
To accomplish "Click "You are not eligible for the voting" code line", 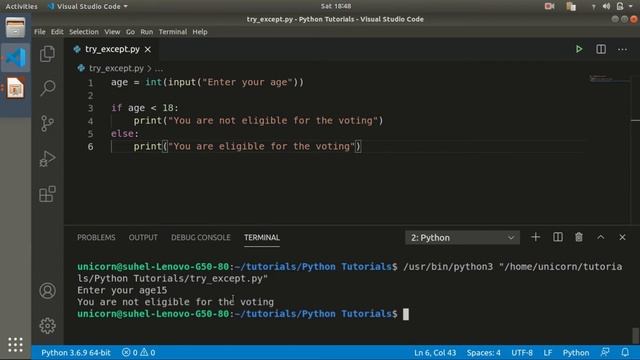I will tap(258, 121).
